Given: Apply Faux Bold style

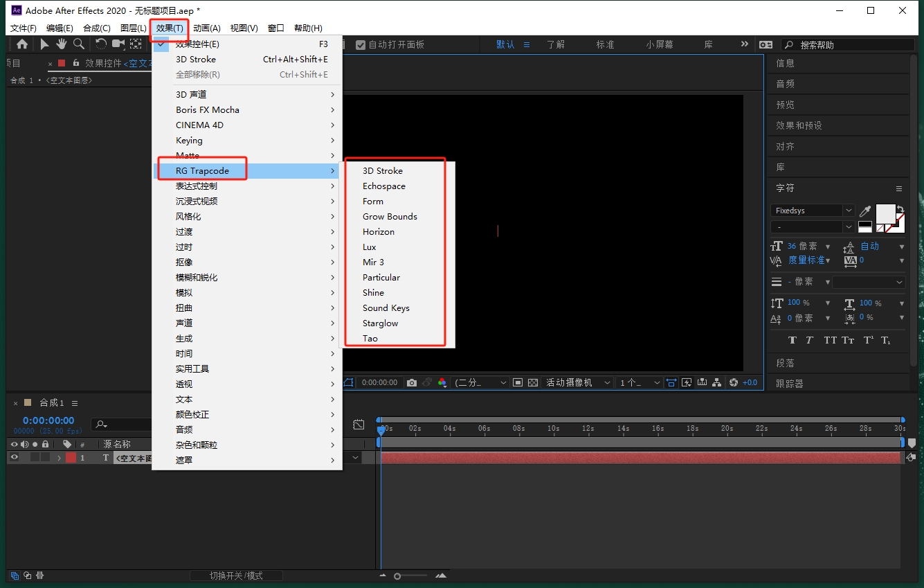Looking at the screenshot, I should pos(792,340).
